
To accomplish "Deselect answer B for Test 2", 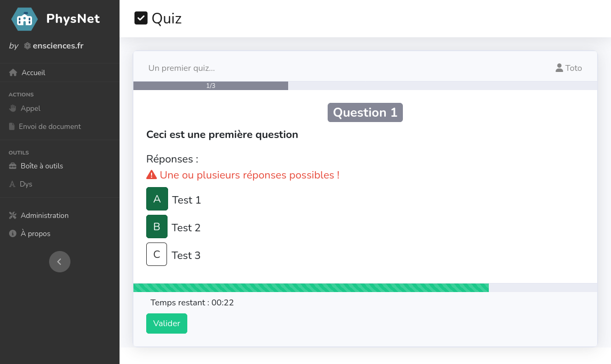I will point(157,227).
